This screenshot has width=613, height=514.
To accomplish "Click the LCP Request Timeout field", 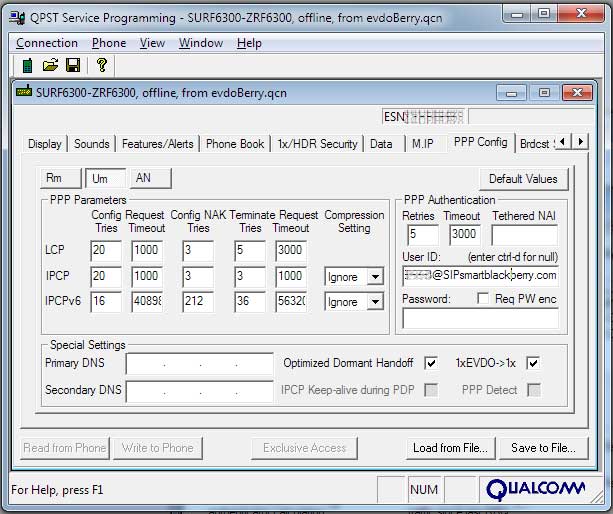I will pos(147,250).
